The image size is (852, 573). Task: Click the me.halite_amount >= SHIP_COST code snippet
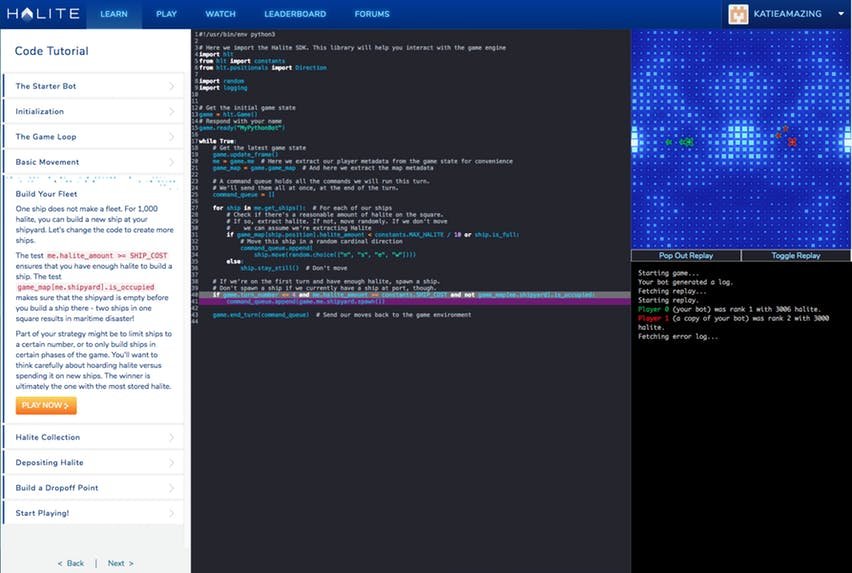point(107,255)
